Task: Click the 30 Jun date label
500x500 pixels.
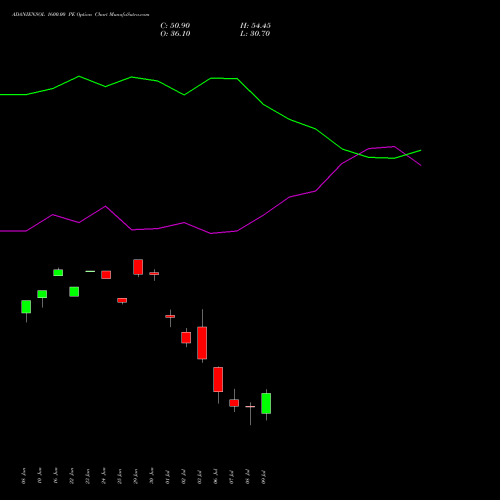Action: [x=152, y=476]
